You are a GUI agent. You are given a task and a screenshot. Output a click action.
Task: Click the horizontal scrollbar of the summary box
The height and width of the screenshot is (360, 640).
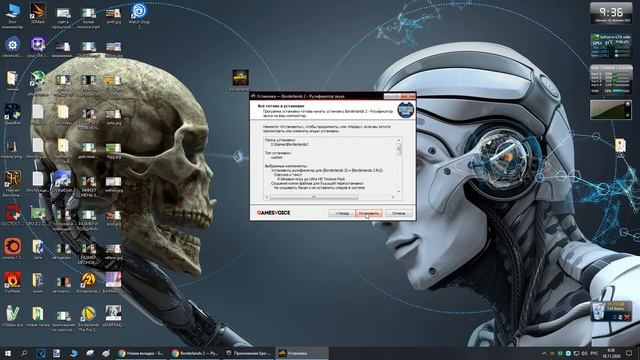[313, 197]
